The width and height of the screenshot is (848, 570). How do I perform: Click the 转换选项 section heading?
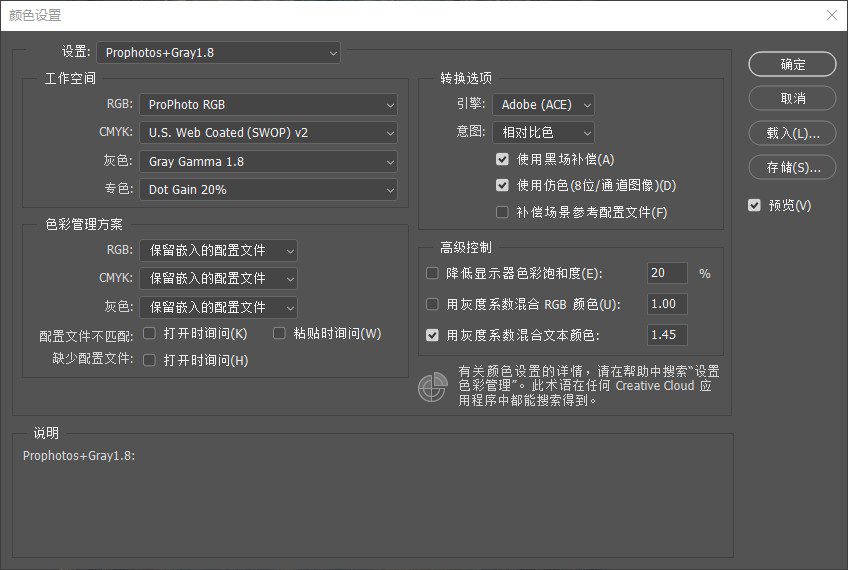[x=466, y=78]
